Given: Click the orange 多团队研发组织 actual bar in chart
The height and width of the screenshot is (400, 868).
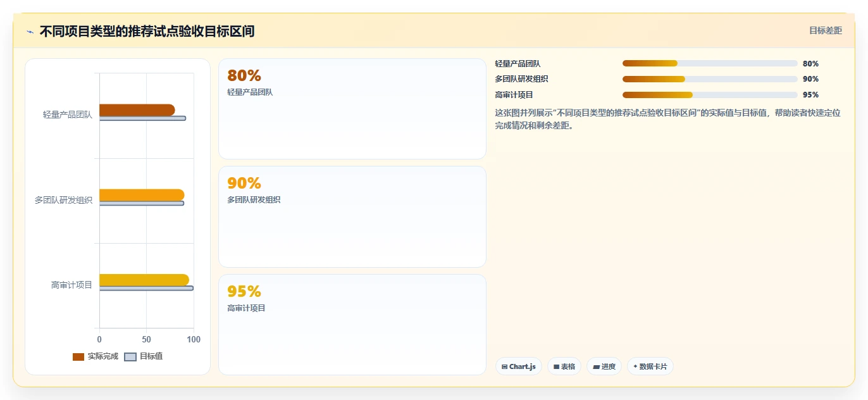Looking at the screenshot, I should pos(142,195).
